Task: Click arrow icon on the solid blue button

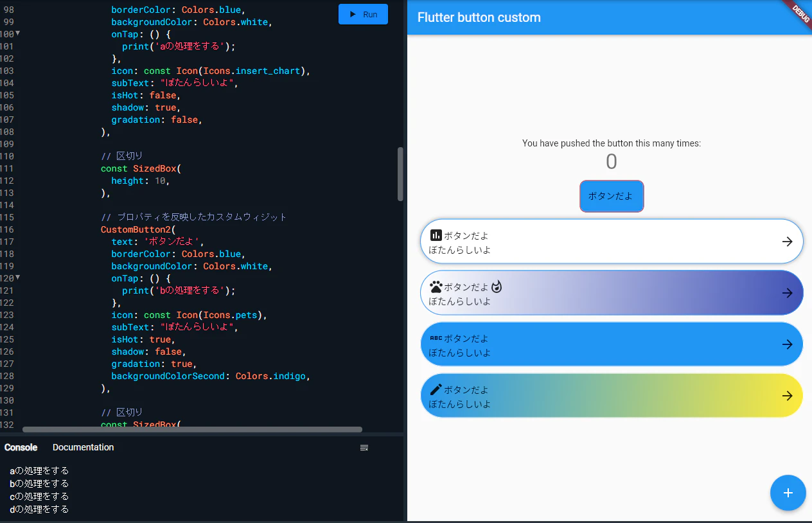Action: (x=787, y=344)
